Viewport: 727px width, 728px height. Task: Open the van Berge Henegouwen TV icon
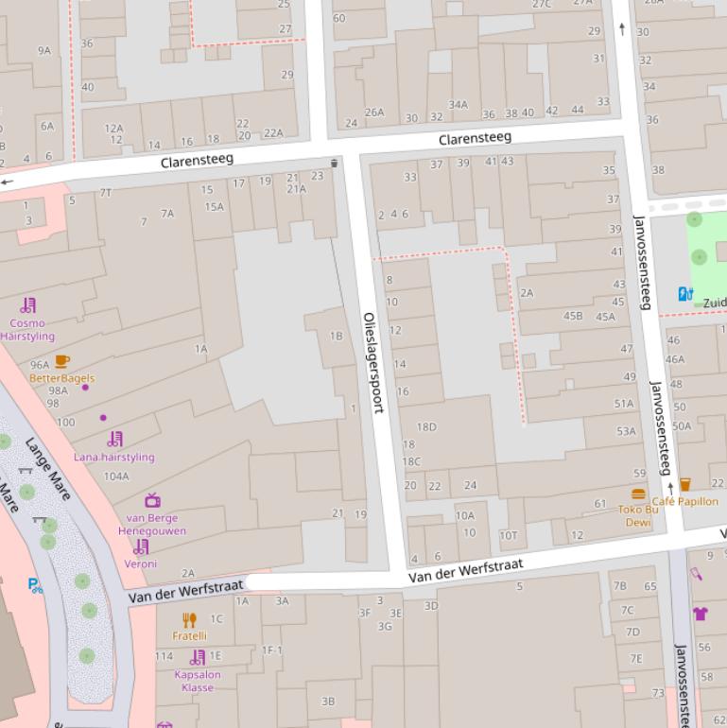tap(152, 501)
